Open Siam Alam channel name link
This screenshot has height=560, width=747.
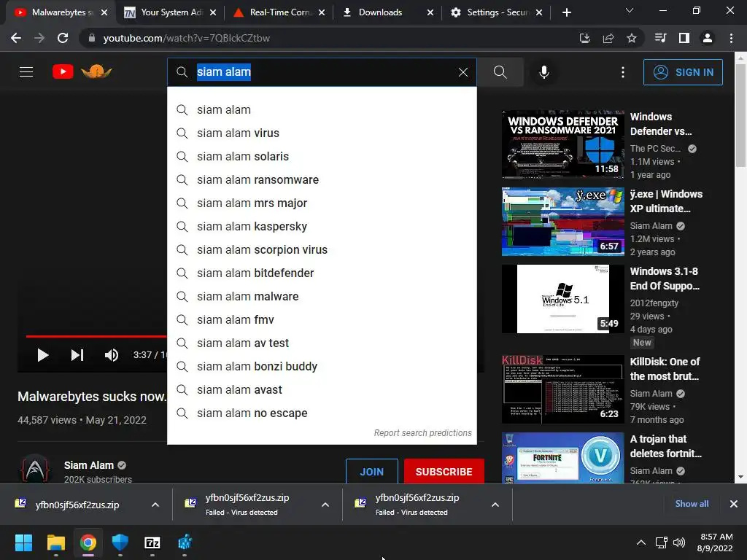click(x=88, y=465)
